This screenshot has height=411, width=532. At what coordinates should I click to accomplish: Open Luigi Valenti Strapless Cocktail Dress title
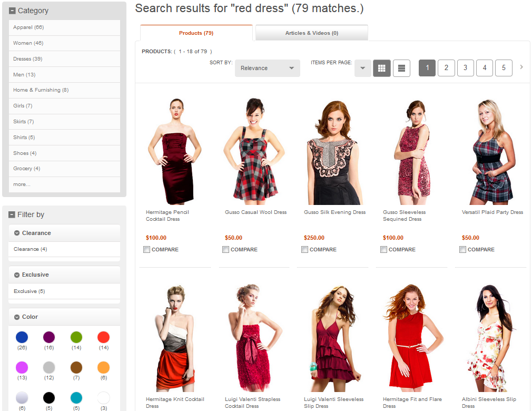(252, 403)
